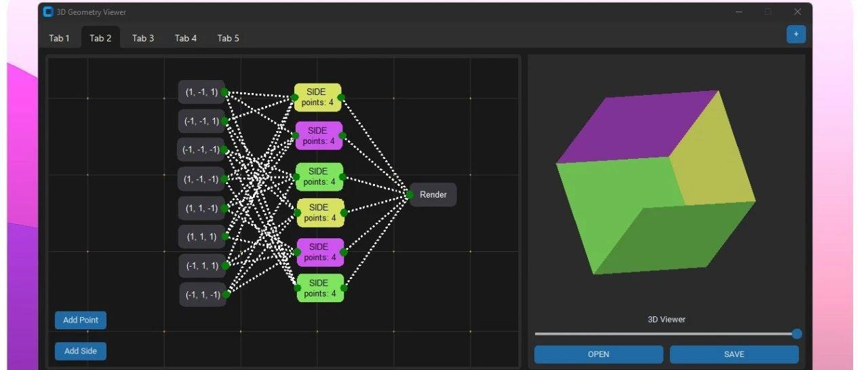Select the (-1, 1, 1) point node
The width and height of the screenshot is (868, 370).
coord(201,265)
